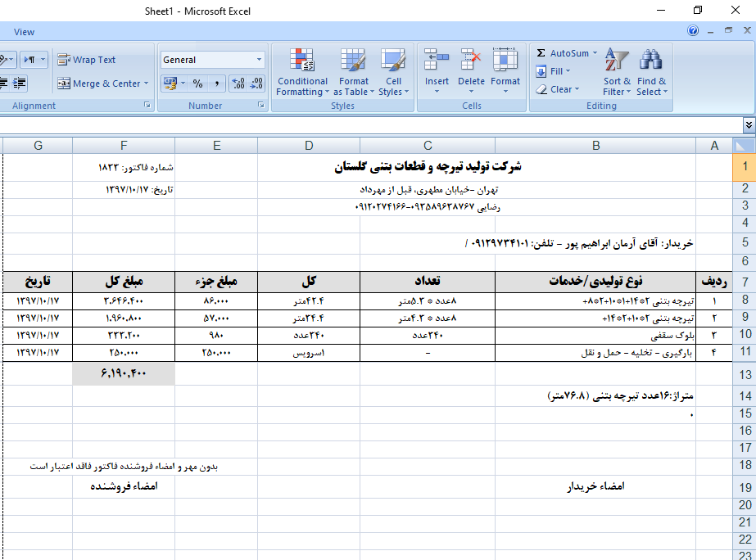Image resolution: width=756 pixels, height=560 pixels.
Task: Open the Cell Styles gallery
Action: coord(393,72)
